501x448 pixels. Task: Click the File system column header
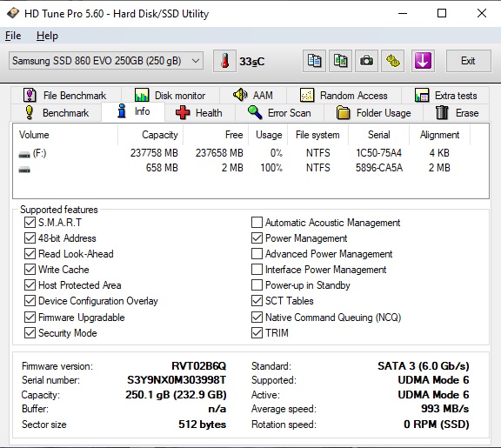pos(317,135)
